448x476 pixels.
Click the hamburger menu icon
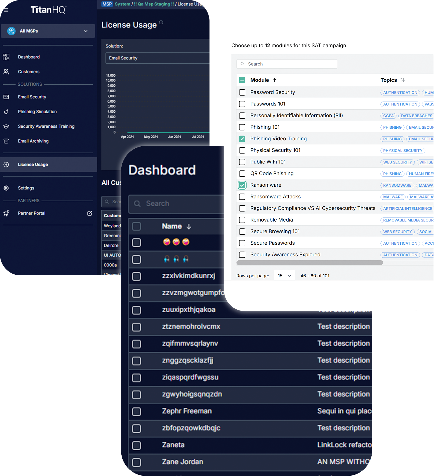tap(6, 10)
